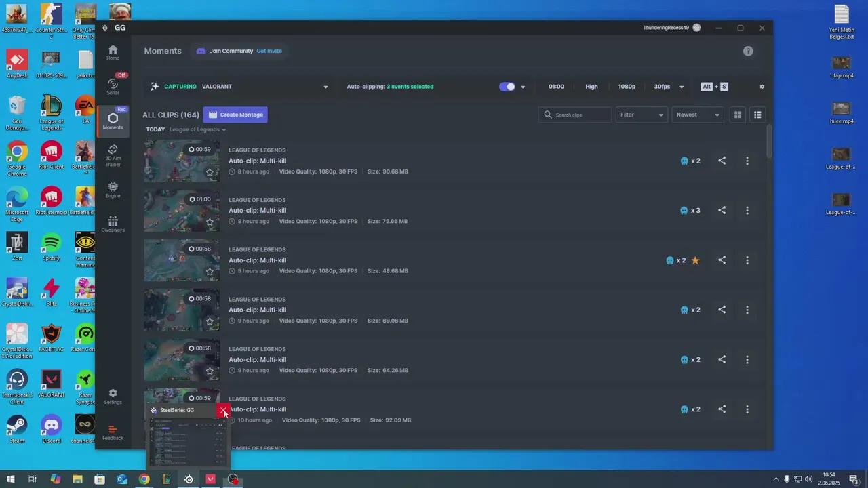Image resolution: width=868 pixels, height=488 pixels.
Task: Click Join Community
Action: (x=231, y=51)
